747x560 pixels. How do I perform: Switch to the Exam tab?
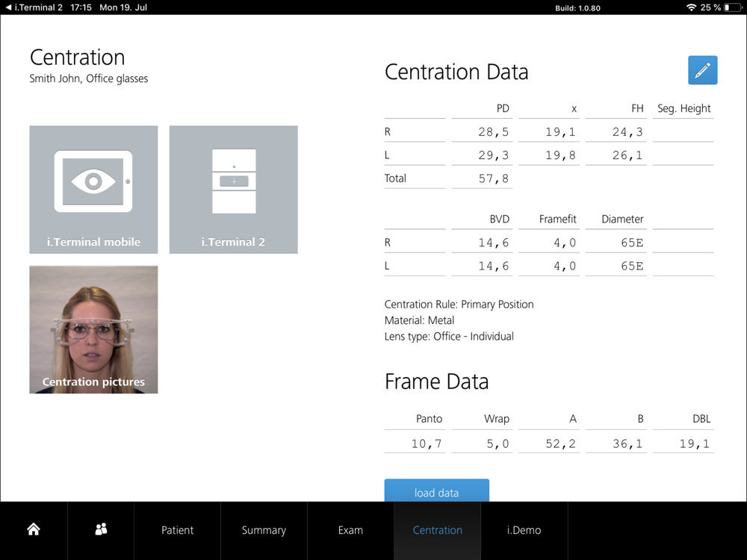click(x=350, y=530)
